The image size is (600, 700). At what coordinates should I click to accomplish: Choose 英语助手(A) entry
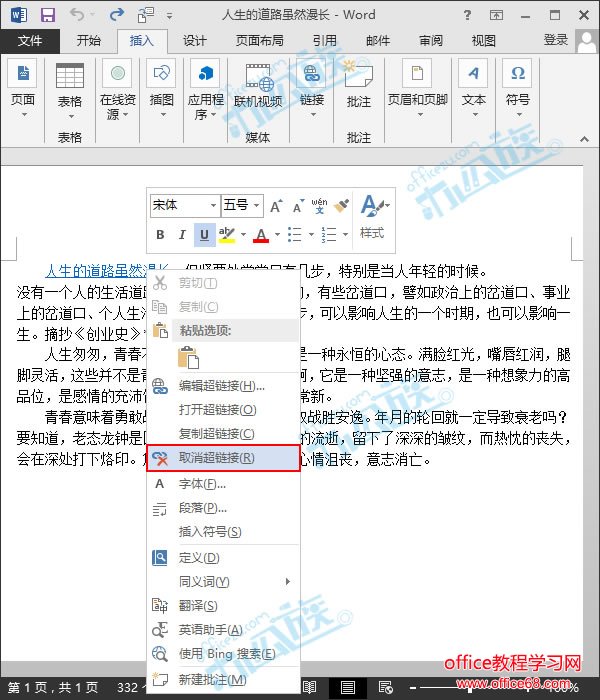coord(223,630)
